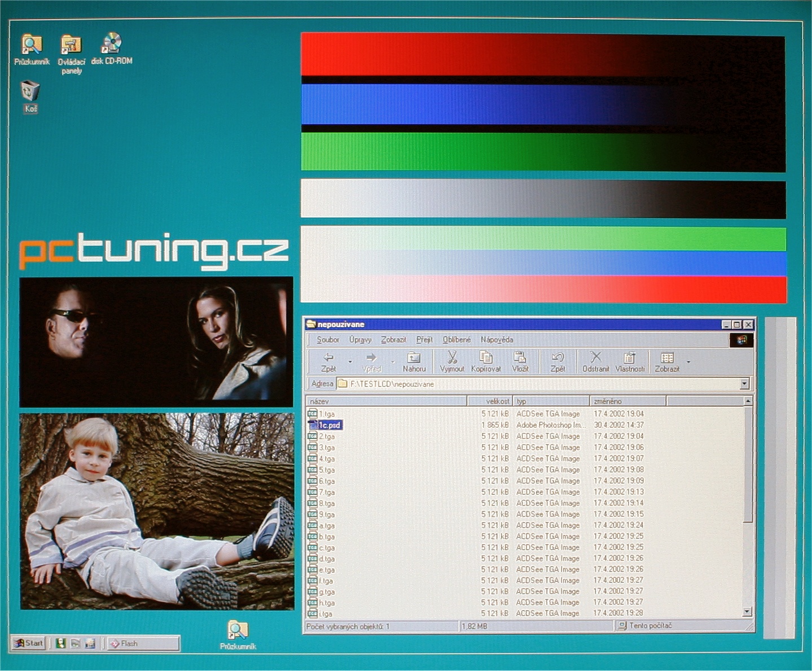Select the Průzkumník shortcut beside Ovládací panely
The width and height of the screenshot is (812, 671).
(x=32, y=50)
